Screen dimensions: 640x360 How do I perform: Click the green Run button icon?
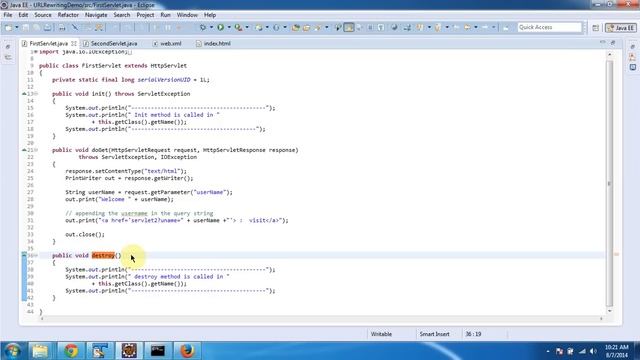click(220, 27)
